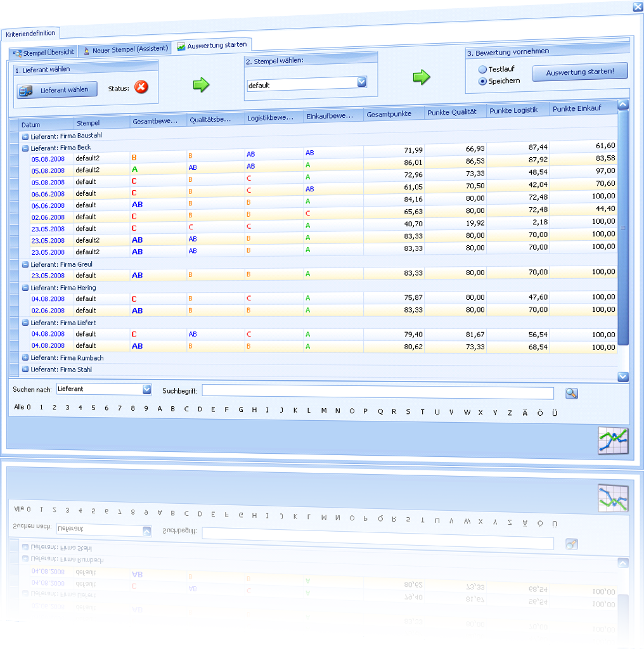Filter by letter A in alphabet bar
Screen dimensions: 644x649
coord(159,409)
